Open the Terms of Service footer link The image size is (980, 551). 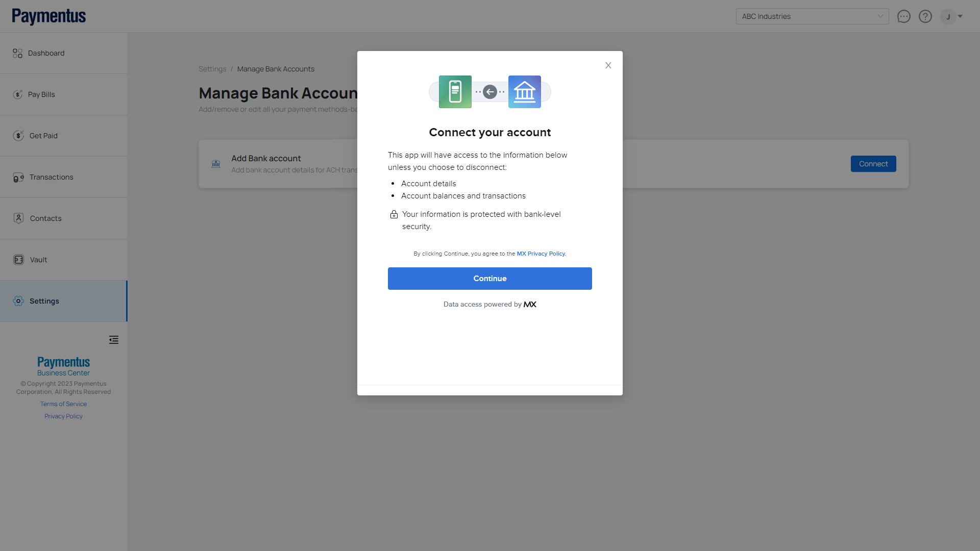63,404
